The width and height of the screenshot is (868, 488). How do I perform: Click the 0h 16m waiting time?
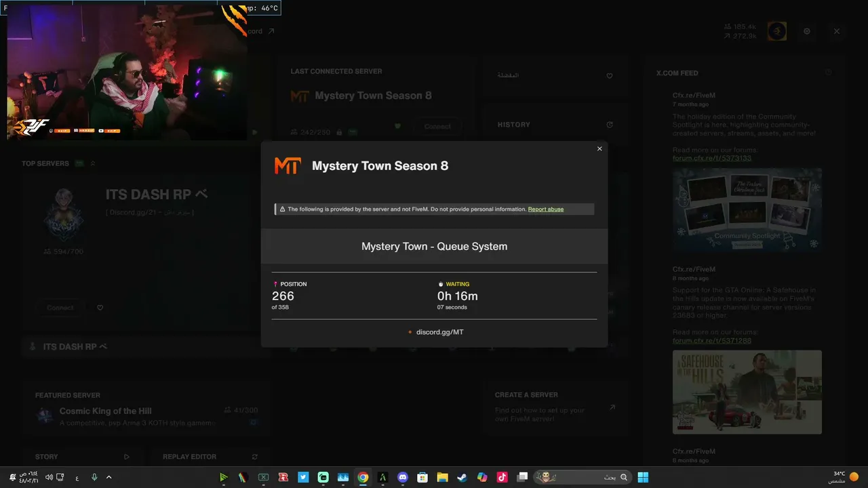point(458,296)
